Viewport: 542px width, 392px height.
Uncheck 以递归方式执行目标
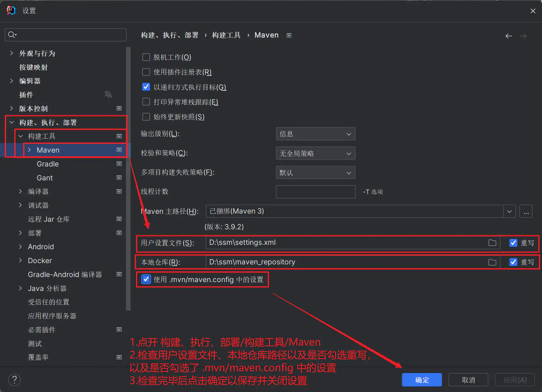click(146, 87)
